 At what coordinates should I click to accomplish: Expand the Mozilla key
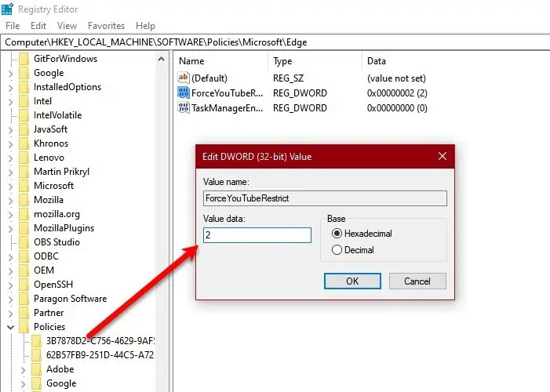coord(10,201)
